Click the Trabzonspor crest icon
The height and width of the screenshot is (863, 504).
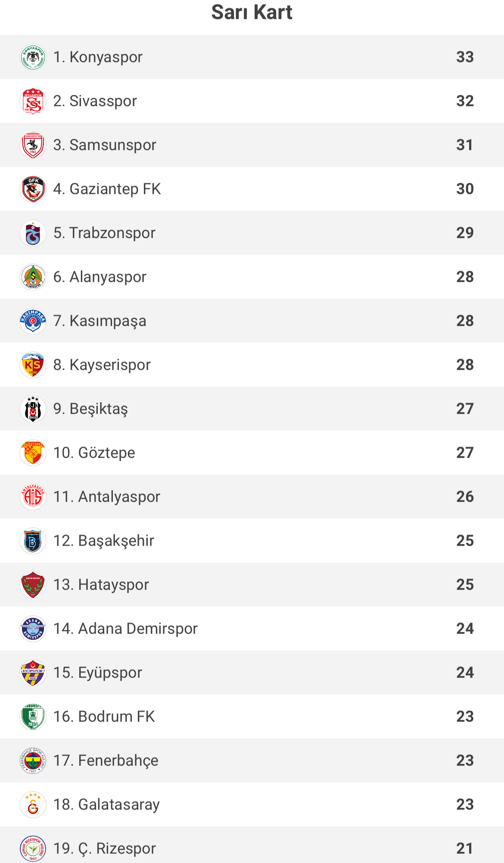click(33, 233)
